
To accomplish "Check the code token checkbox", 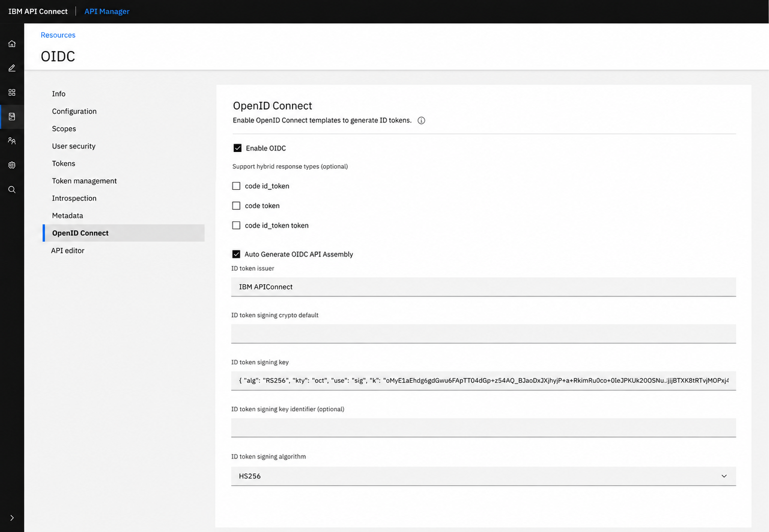I will tap(236, 206).
